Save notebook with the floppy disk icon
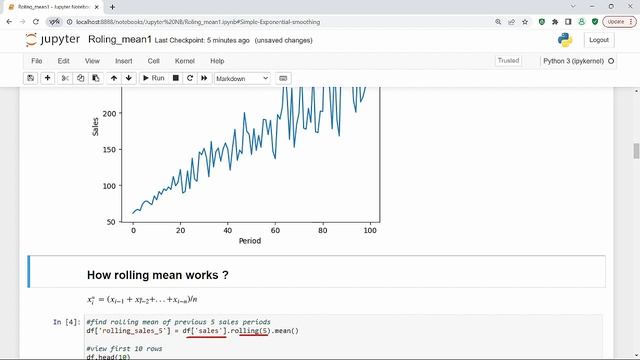Screen dimensions: 640x360 31,78
